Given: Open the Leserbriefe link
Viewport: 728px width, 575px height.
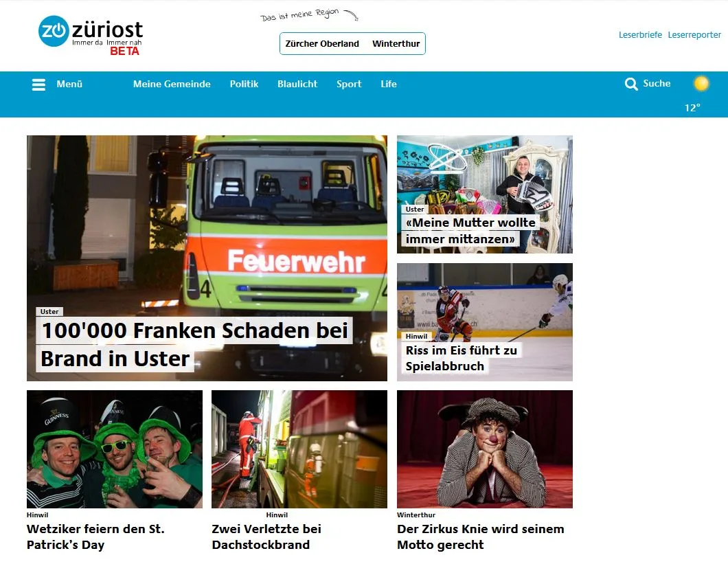Looking at the screenshot, I should coord(640,35).
